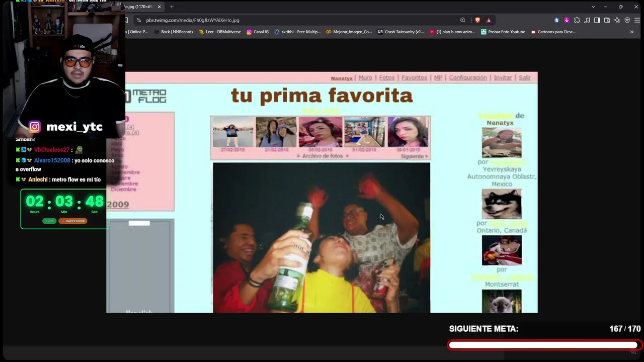Click Siguiente to see next photos
Viewport: 644px width, 362px height.
click(x=414, y=156)
